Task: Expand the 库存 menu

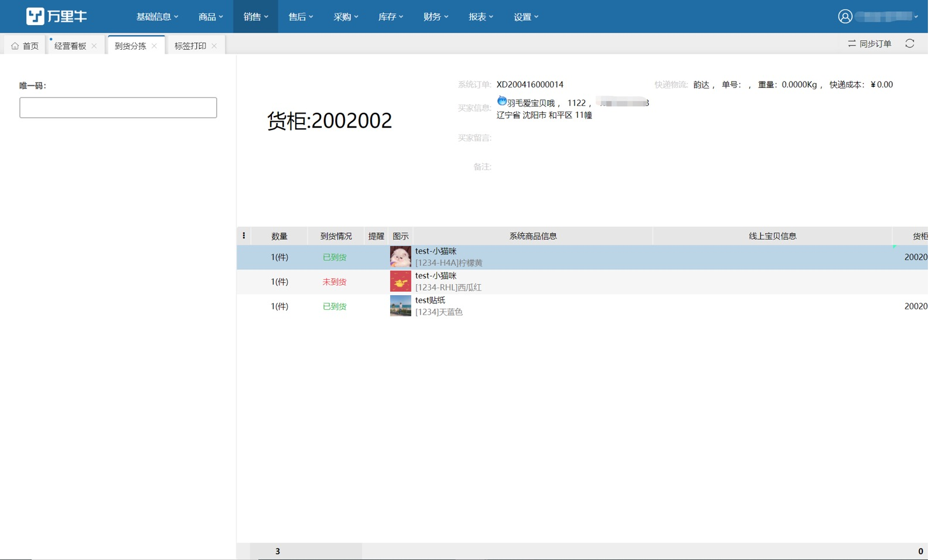Action: [x=391, y=16]
